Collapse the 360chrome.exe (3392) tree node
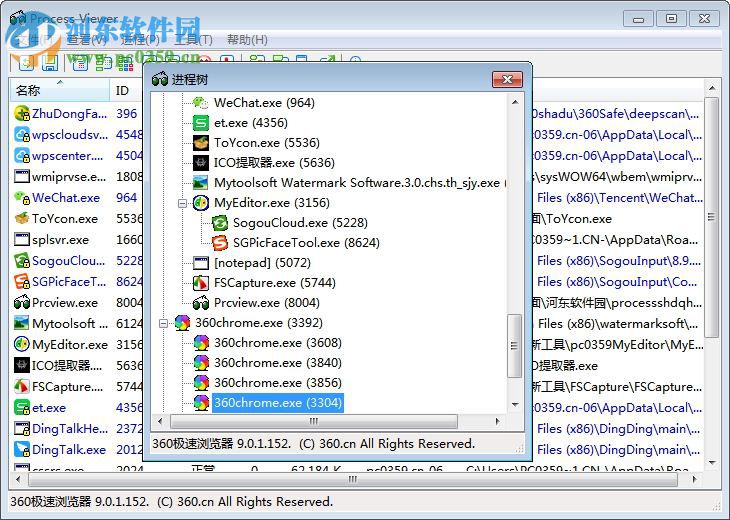The width and height of the screenshot is (730, 520). 163,323
